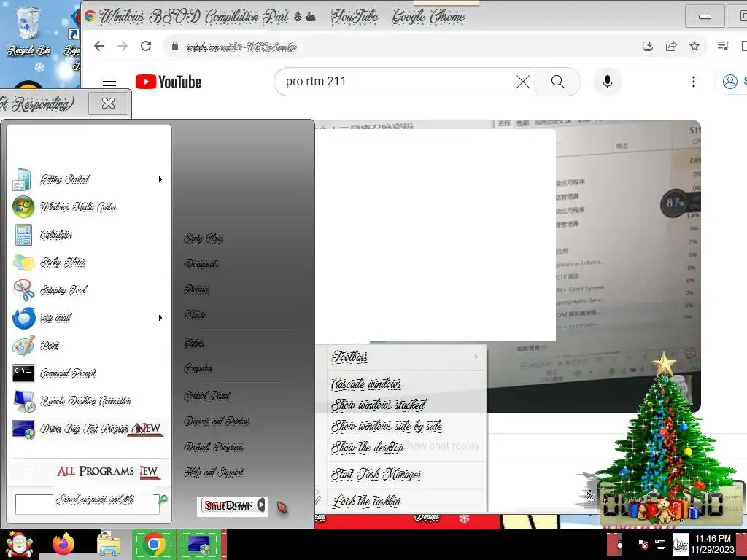Switch to Driver Bug Test taskbar button

point(199,544)
